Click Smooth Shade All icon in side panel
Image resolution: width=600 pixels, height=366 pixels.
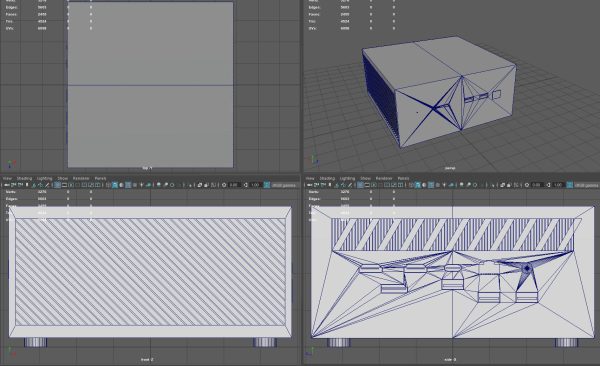(418, 185)
